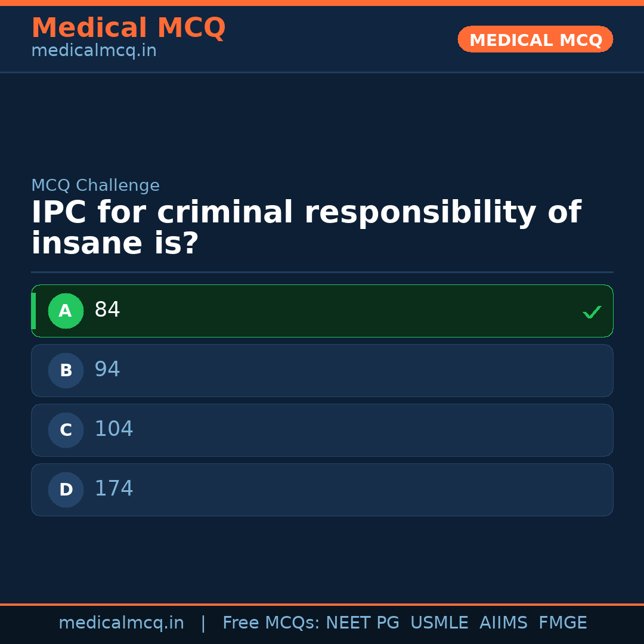Click the MCQ Challenge label

(x=95, y=186)
